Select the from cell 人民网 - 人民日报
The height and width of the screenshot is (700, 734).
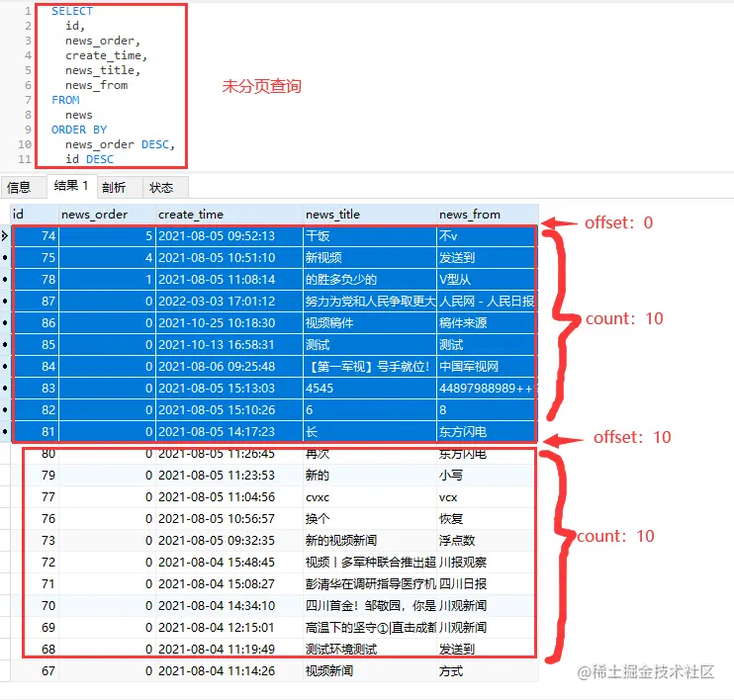click(x=488, y=302)
